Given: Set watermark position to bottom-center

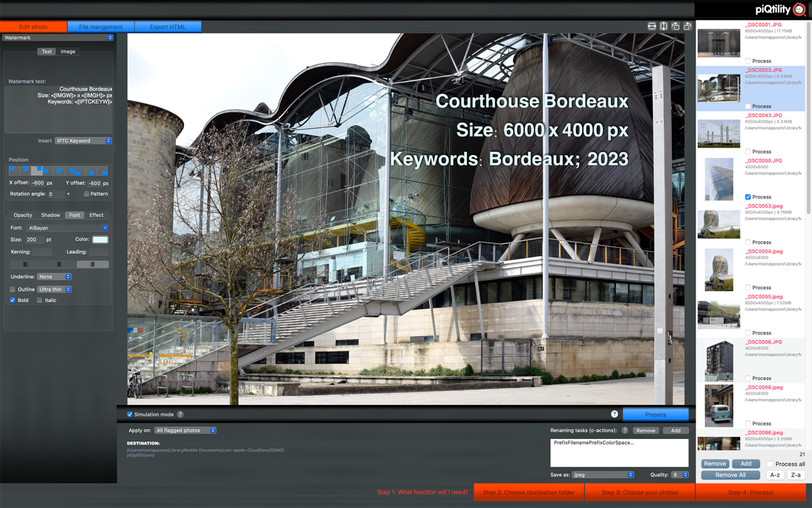Looking at the screenshot, I should [91, 171].
